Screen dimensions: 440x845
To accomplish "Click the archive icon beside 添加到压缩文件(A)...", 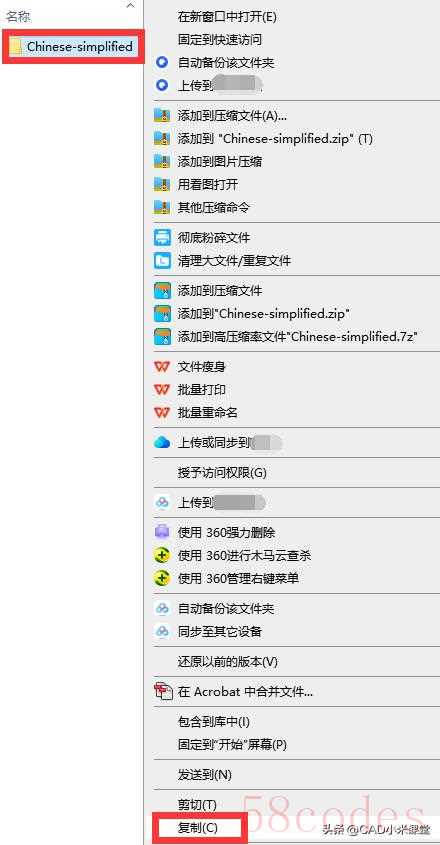I will click(162, 115).
